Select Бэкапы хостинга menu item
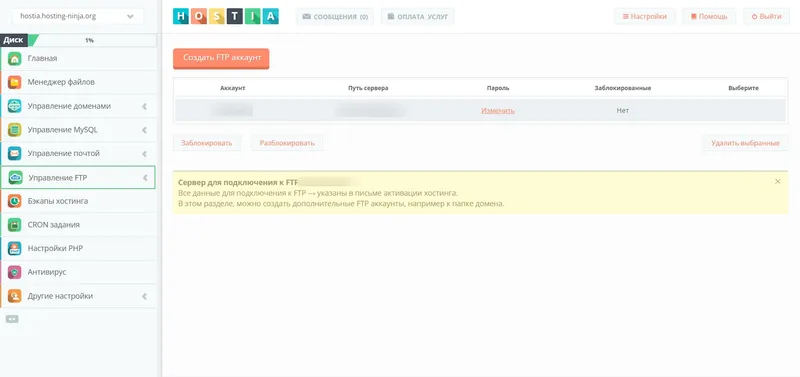 click(x=78, y=201)
